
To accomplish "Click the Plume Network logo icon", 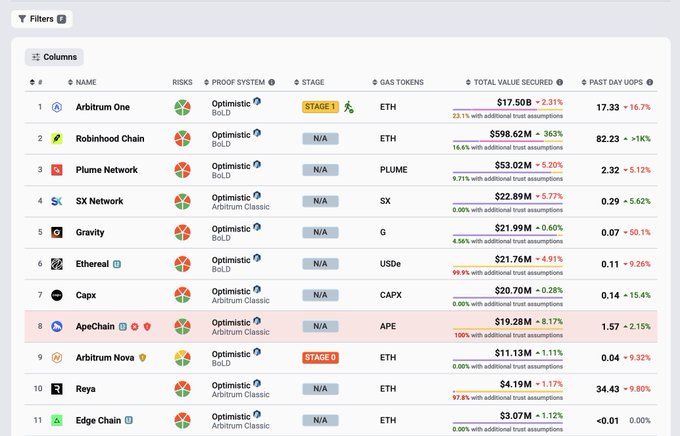I will pyautogui.click(x=57, y=170).
